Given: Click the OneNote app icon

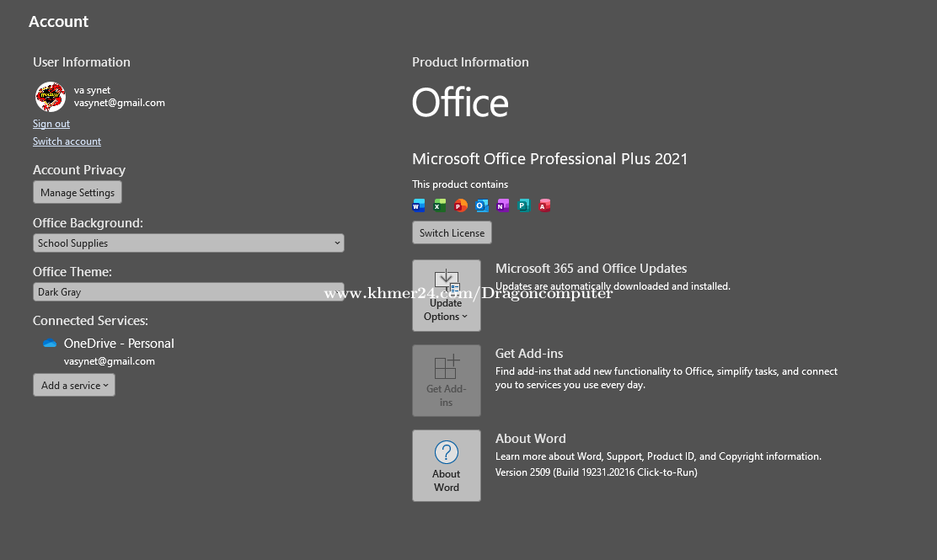Looking at the screenshot, I should click(503, 205).
